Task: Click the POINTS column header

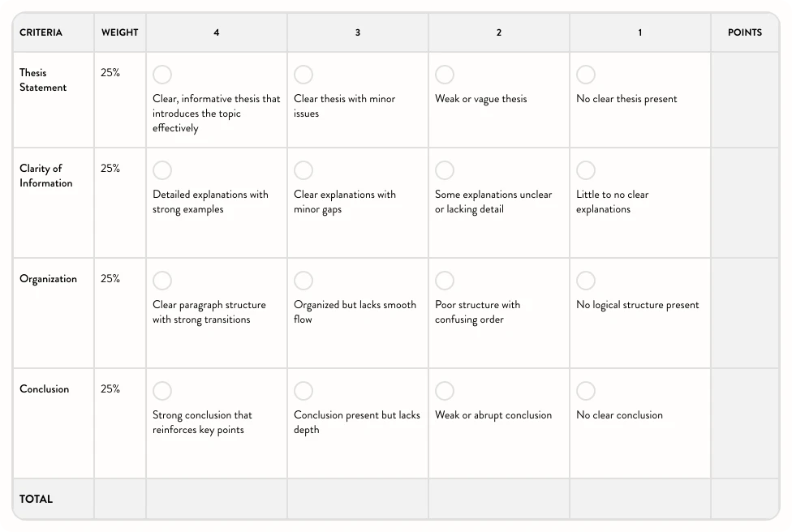Action: pos(744,33)
